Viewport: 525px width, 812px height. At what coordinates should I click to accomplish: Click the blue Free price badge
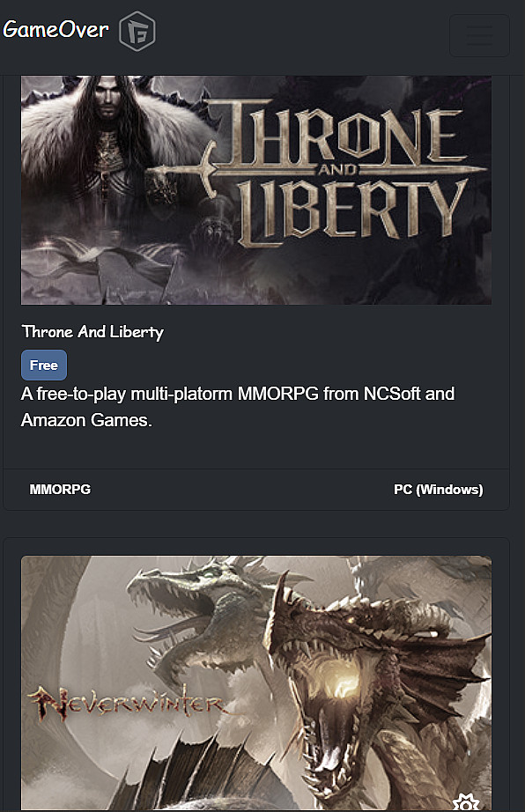(x=44, y=365)
